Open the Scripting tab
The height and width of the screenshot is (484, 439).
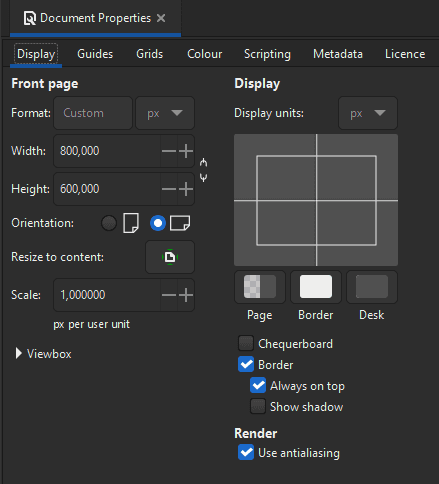click(267, 54)
